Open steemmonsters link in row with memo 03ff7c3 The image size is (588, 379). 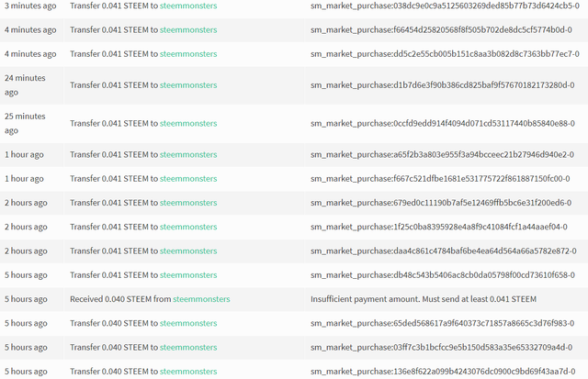[x=188, y=347]
